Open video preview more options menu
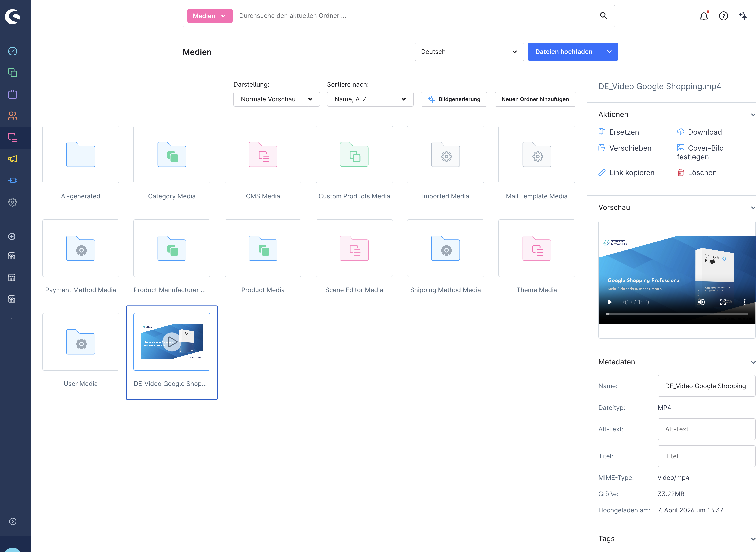 [745, 302]
